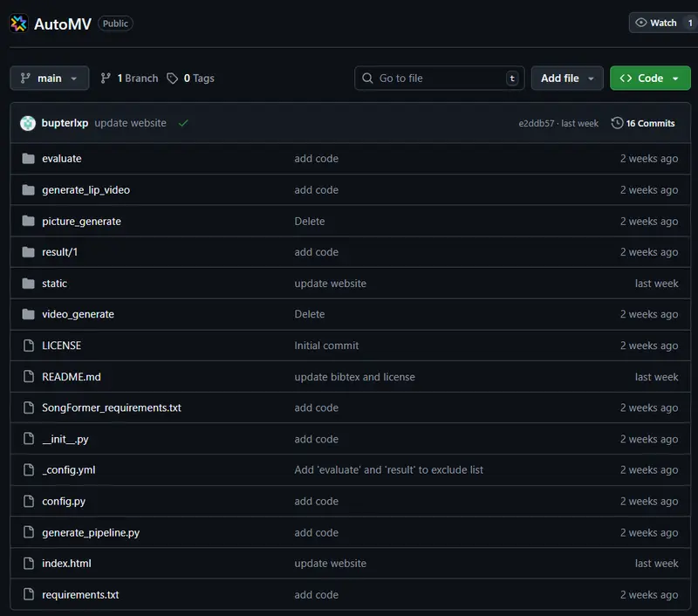698x616 pixels.
Task: Open the generate_pipeline.py file
Action: point(91,532)
